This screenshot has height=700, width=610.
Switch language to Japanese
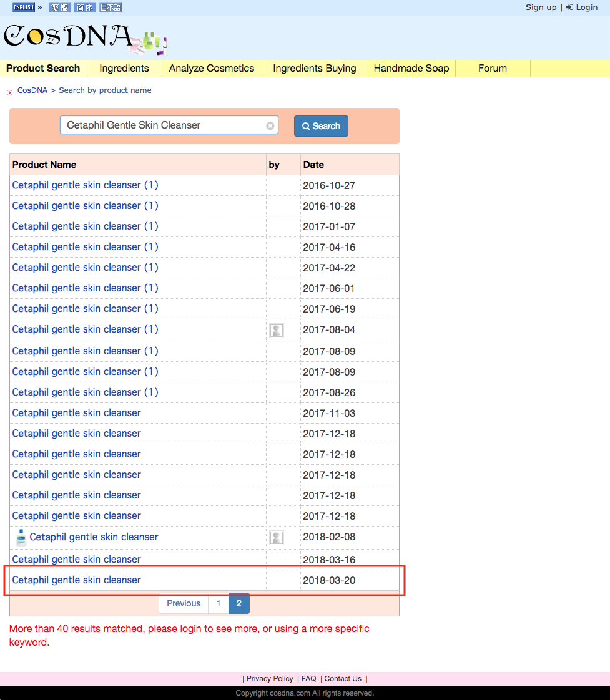click(x=111, y=7)
